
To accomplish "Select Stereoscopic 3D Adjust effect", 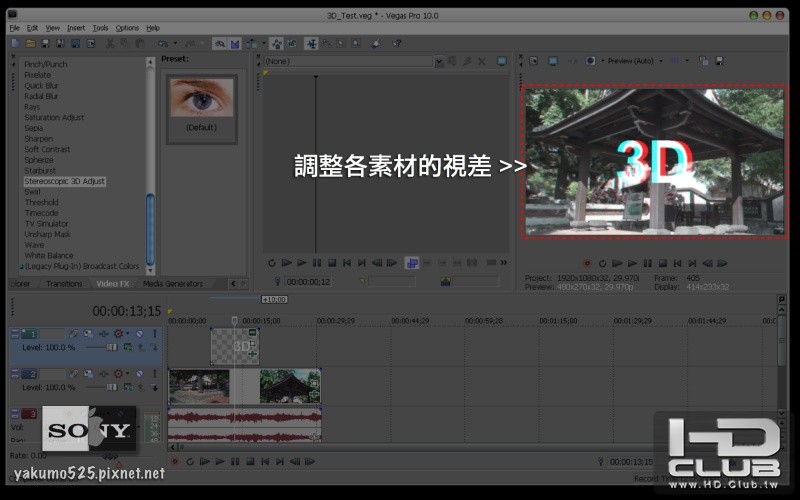I will (x=65, y=181).
